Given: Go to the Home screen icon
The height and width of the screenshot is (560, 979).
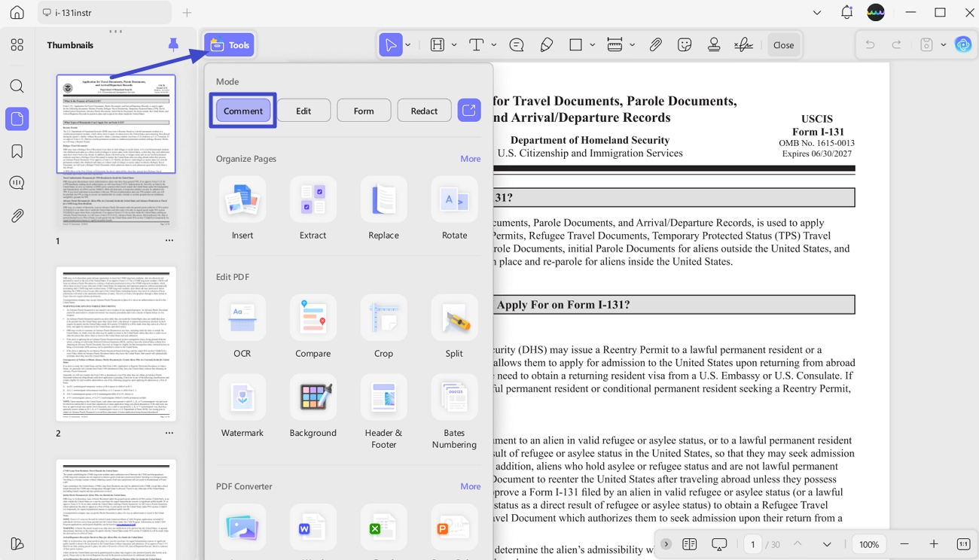Looking at the screenshot, I should pyautogui.click(x=17, y=13).
